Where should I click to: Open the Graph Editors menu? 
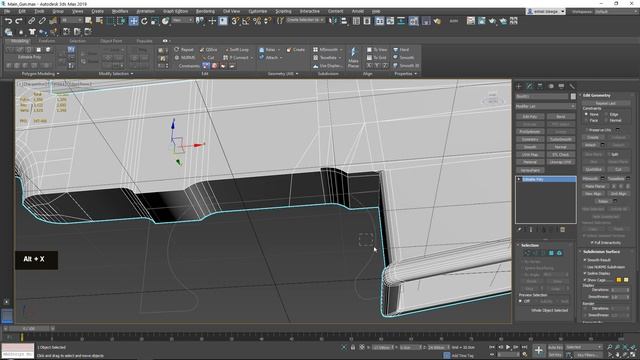pyautogui.click(x=176, y=11)
